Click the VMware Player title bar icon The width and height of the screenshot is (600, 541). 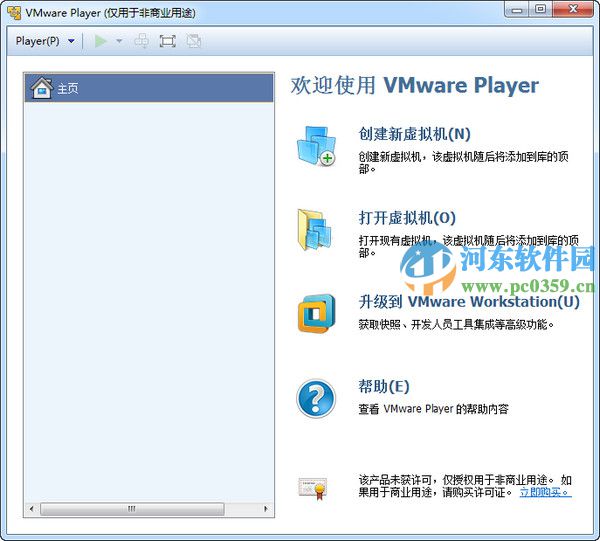click(14, 13)
